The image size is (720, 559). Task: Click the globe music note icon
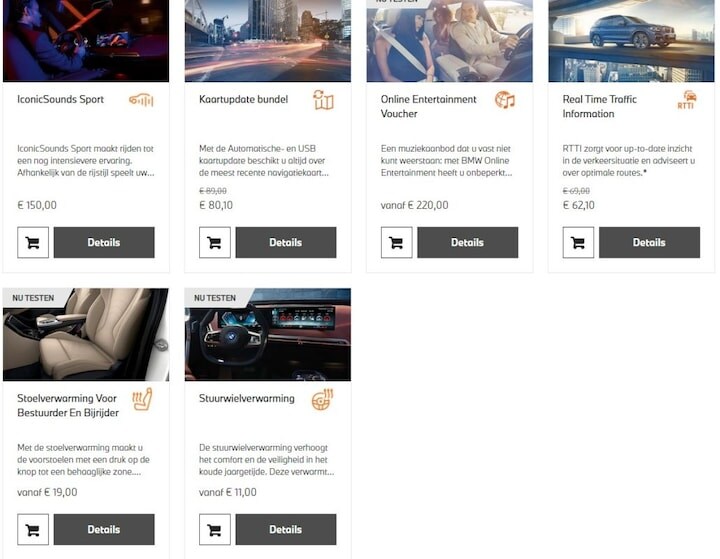pyautogui.click(x=505, y=100)
